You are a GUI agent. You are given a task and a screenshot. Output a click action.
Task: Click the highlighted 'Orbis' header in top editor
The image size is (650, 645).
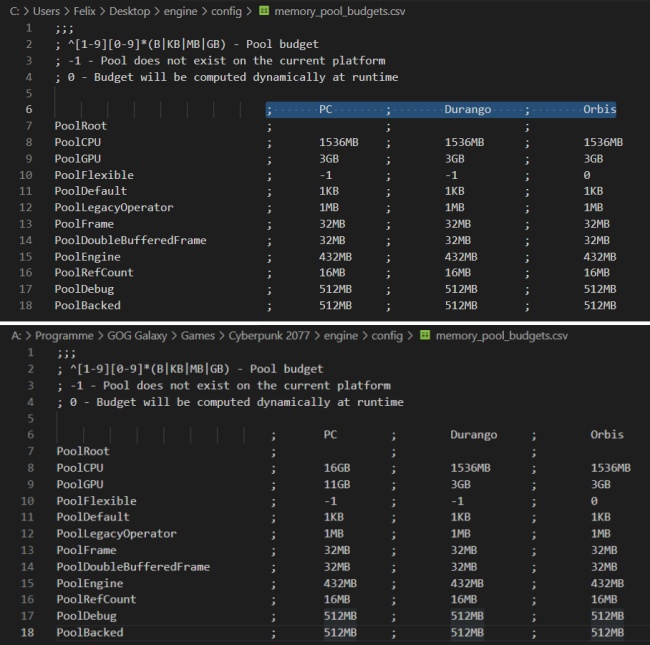point(599,109)
